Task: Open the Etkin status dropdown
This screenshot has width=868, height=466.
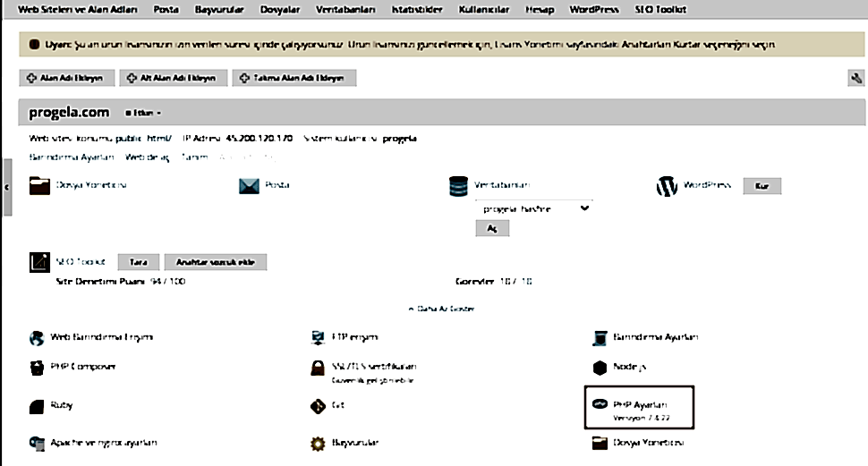Action: point(143,113)
